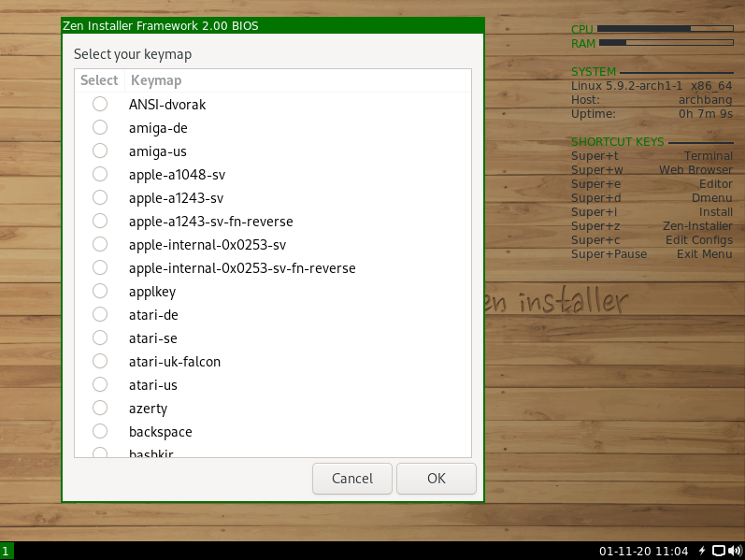Viewport: 745px width, 560px height.
Task: Confirm keymap with the OK button
Action: pyautogui.click(x=437, y=479)
